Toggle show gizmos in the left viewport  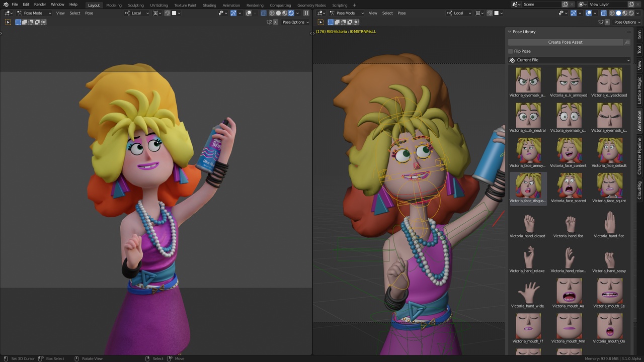[233, 13]
